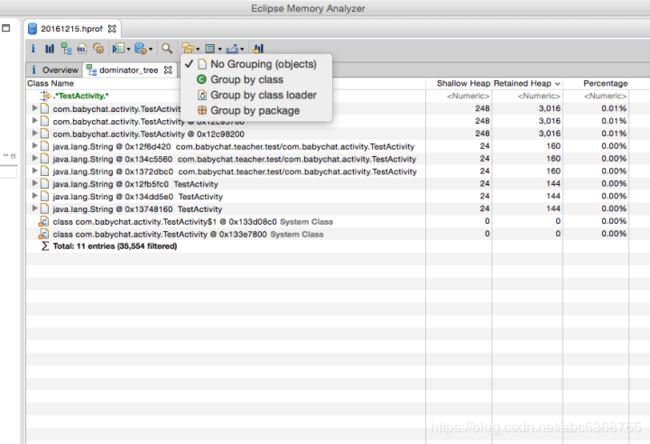The height and width of the screenshot is (444, 650).
Task: Choose Group by class loader menu entry
Action: (256, 95)
